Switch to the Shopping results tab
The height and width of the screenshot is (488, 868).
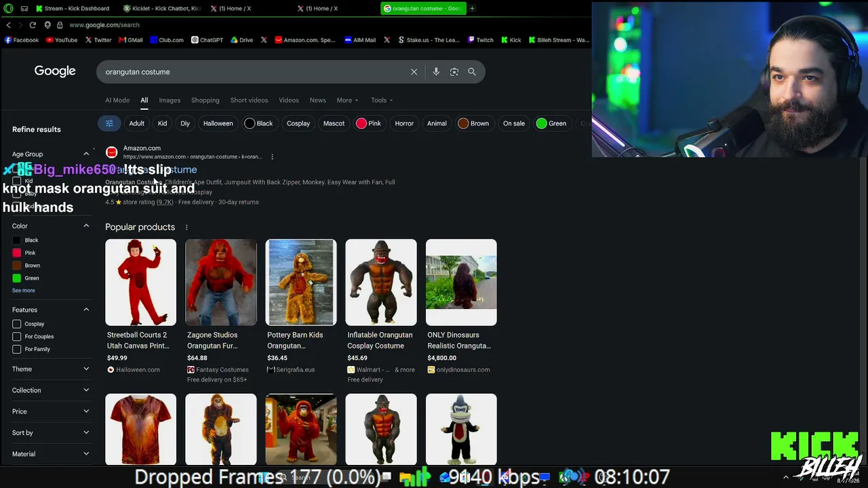tap(205, 100)
